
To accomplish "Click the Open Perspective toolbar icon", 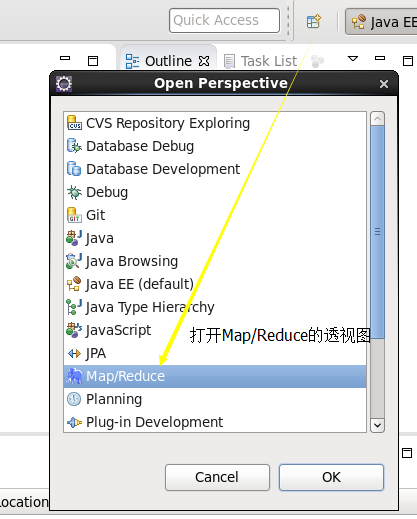I will tap(314, 21).
